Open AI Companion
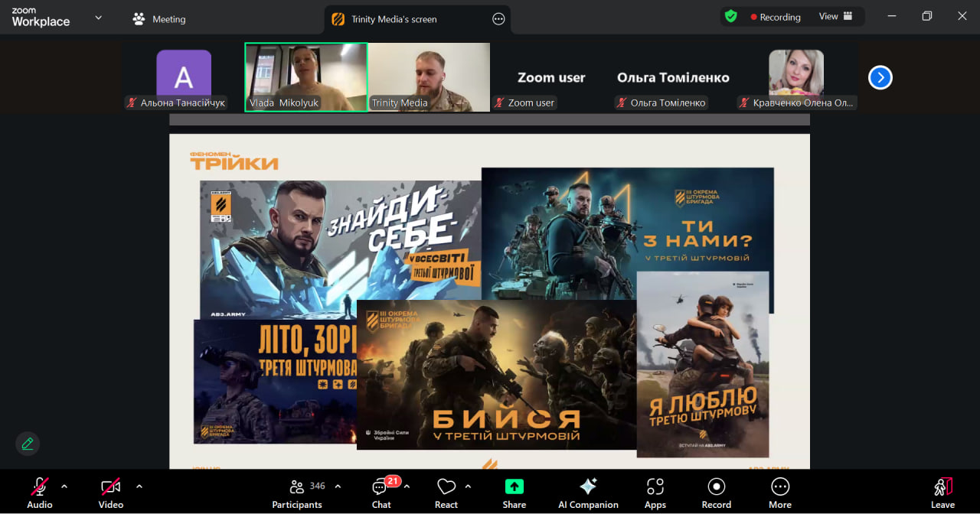The height and width of the screenshot is (514, 980). [588, 492]
